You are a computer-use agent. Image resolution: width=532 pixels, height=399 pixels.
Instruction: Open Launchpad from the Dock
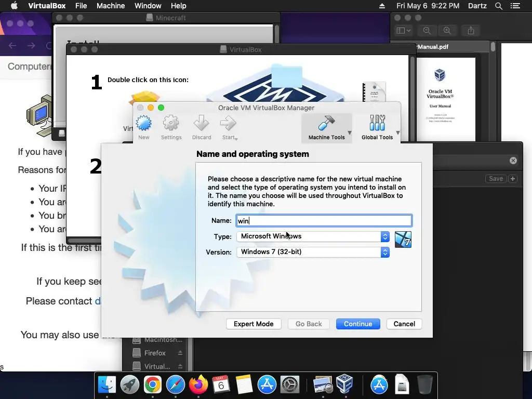pyautogui.click(x=129, y=385)
